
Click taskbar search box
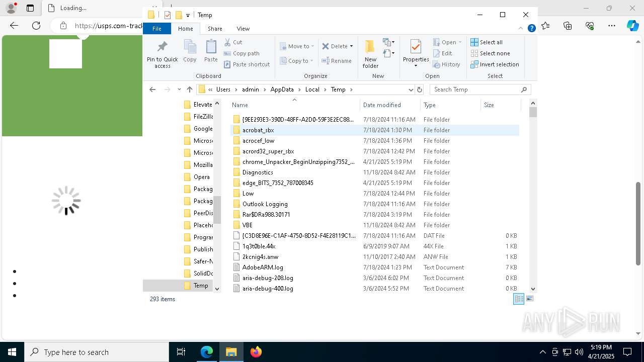pyautogui.click(x=97, y=352)
